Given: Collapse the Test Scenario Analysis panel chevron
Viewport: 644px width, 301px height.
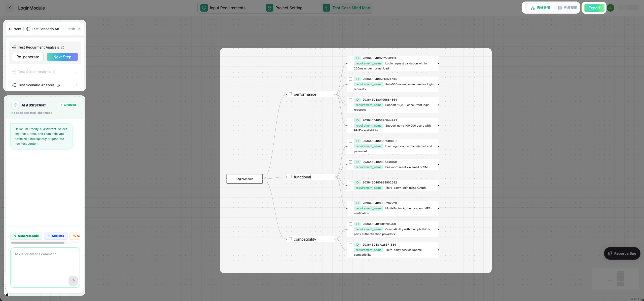Looking at the screenshot, I should coord(79,29).
